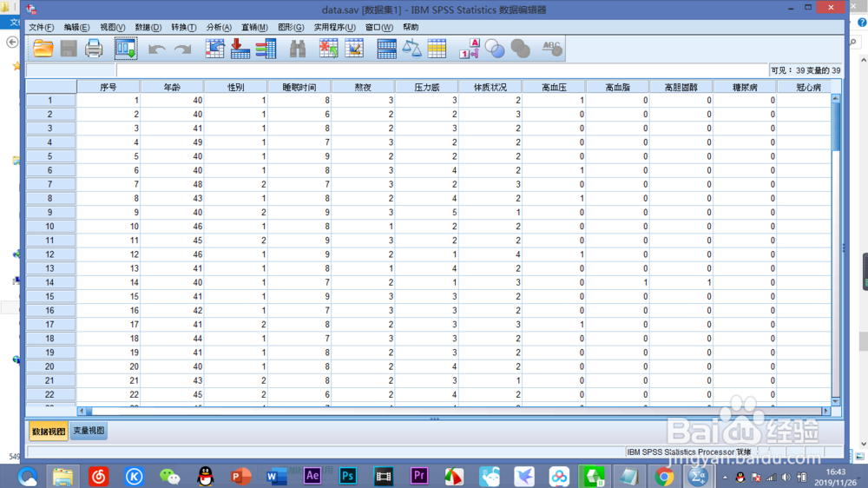Select cases toolbar icon

pos(437,49)
